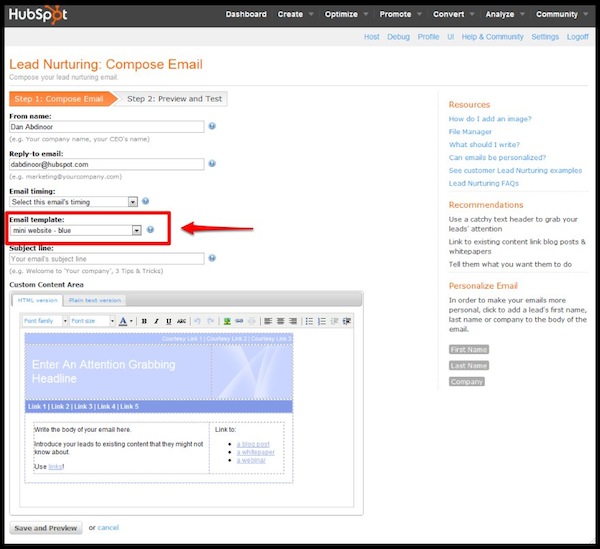This screenshot has height=549, width=600.
Task: Apply strikethrough (ABC) formatting
Action: pyautogui.click(x=181, y=321)
